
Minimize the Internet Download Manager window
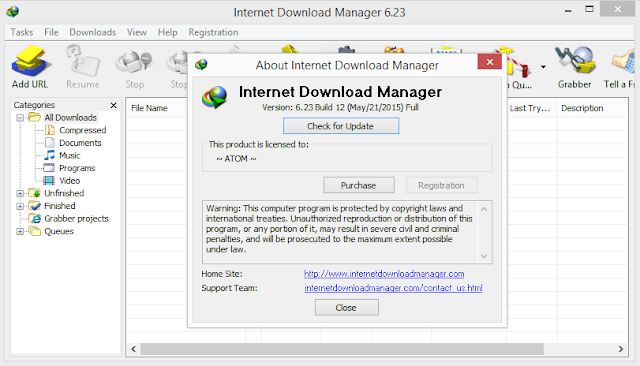tap(568, 10)
